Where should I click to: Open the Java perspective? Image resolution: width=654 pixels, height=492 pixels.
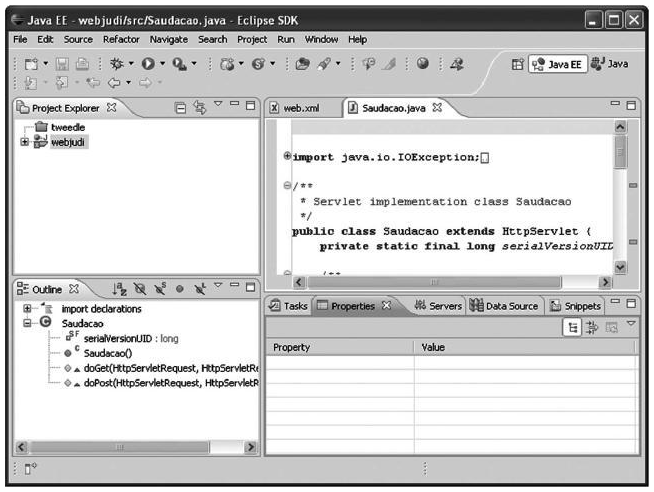pyautogui.click(x=609, y=63)
